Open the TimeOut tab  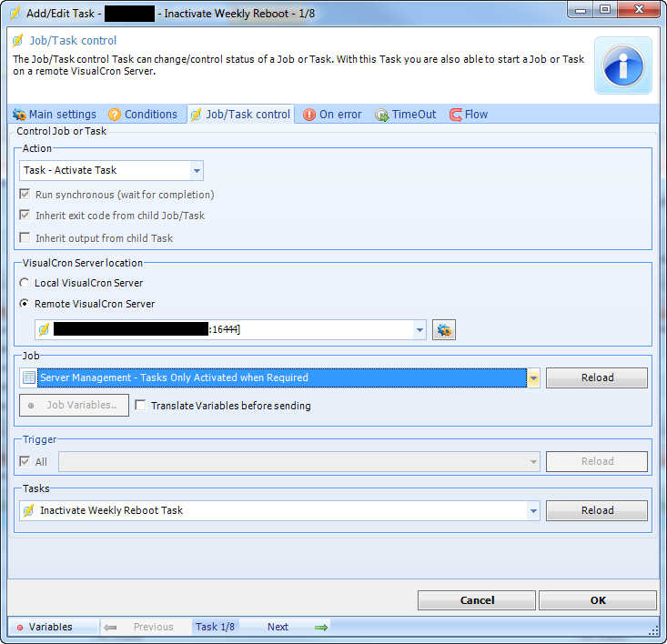[x=406, y=115]
